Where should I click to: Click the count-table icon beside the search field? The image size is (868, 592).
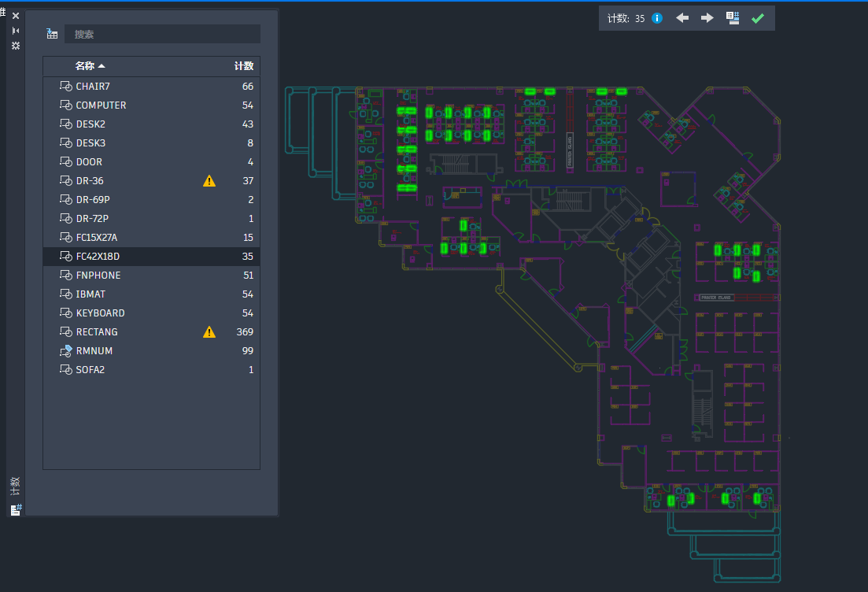click(52, 34)
